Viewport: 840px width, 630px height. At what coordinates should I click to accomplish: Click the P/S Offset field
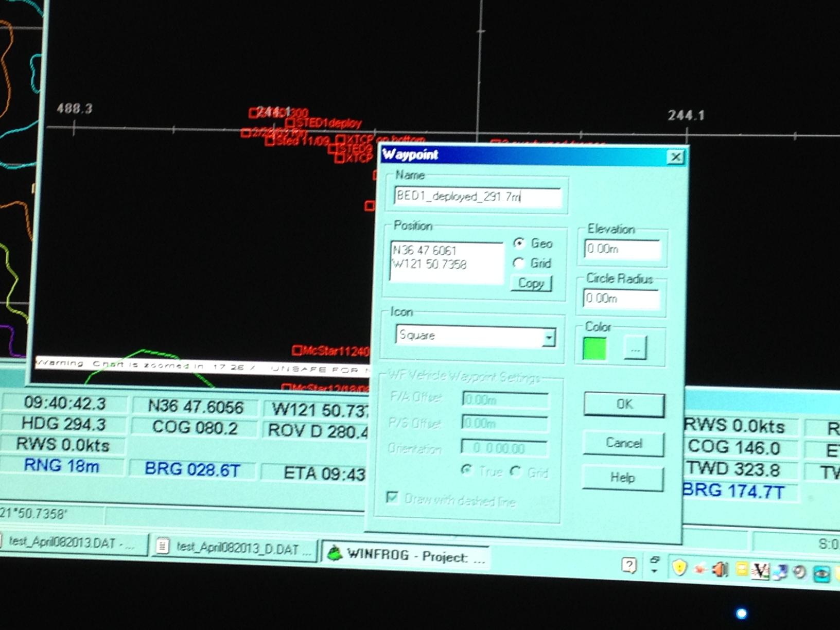(x=504, y=423)
